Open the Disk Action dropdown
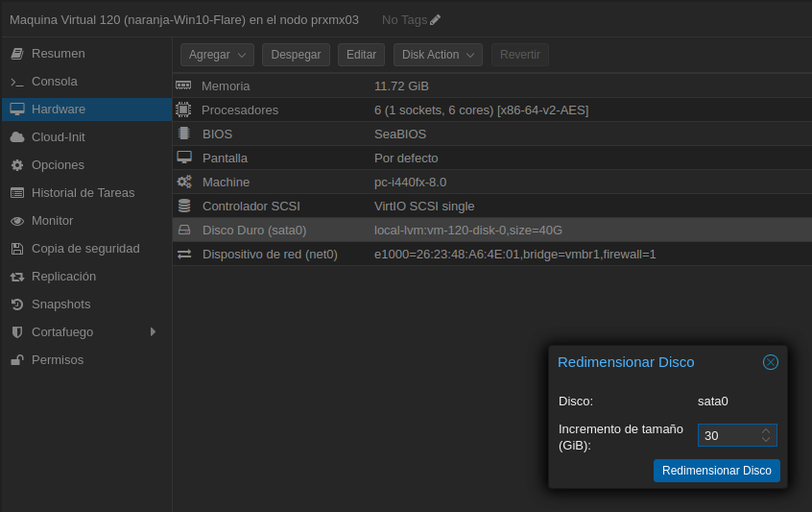This screenshot has height=512, width=812. [x=438, y=55]
